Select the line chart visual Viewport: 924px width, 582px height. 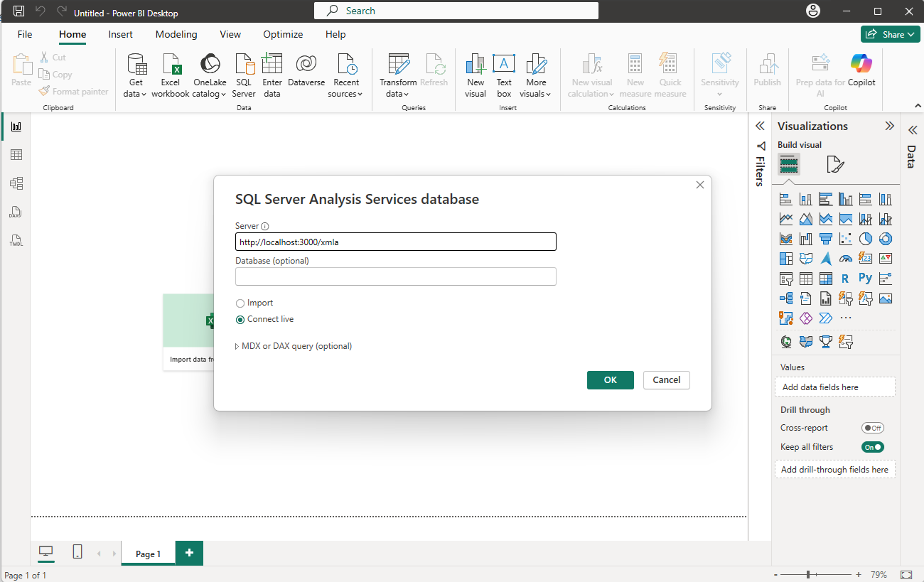786,219
